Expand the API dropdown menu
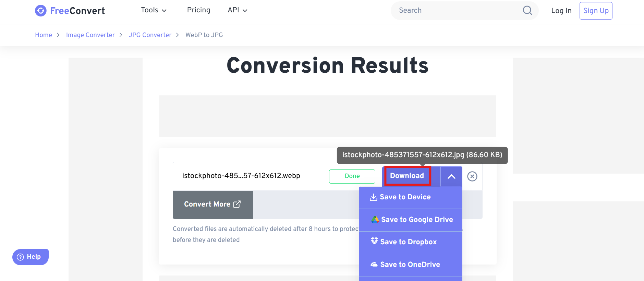Viewport: 644px width, 281px height. point(237,10)
